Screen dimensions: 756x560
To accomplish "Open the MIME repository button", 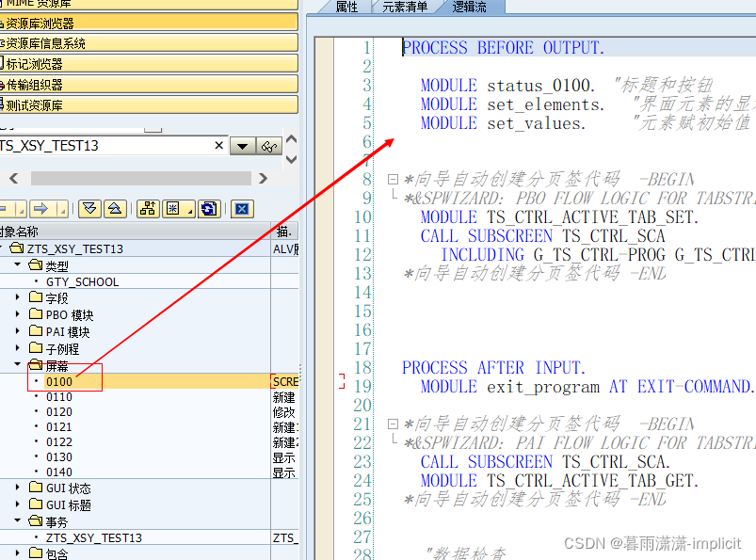I will (x=149, y=4).
